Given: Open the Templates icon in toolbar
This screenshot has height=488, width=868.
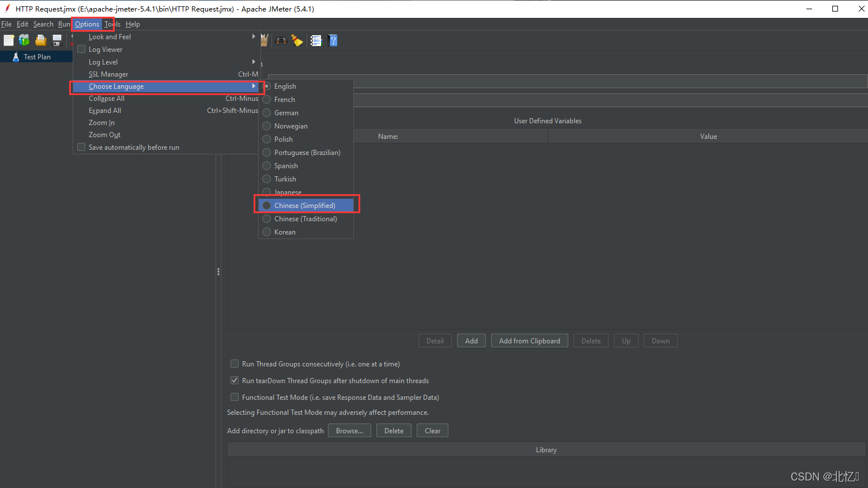Looking at the screenshot, I should click(x=24, y=40).
